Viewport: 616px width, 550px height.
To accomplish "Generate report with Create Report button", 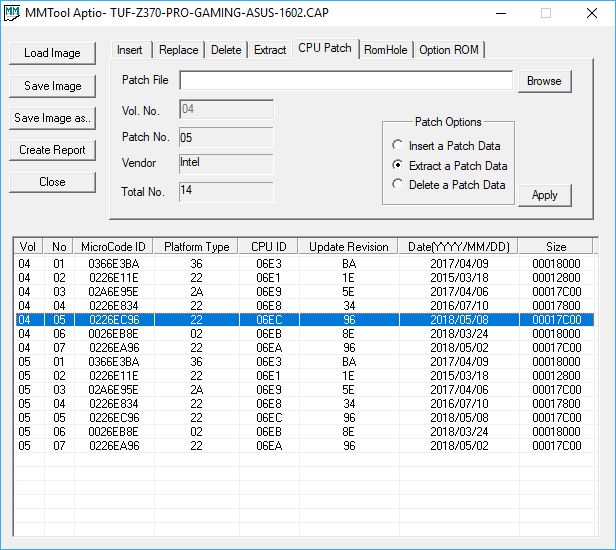I will (52, 150).
